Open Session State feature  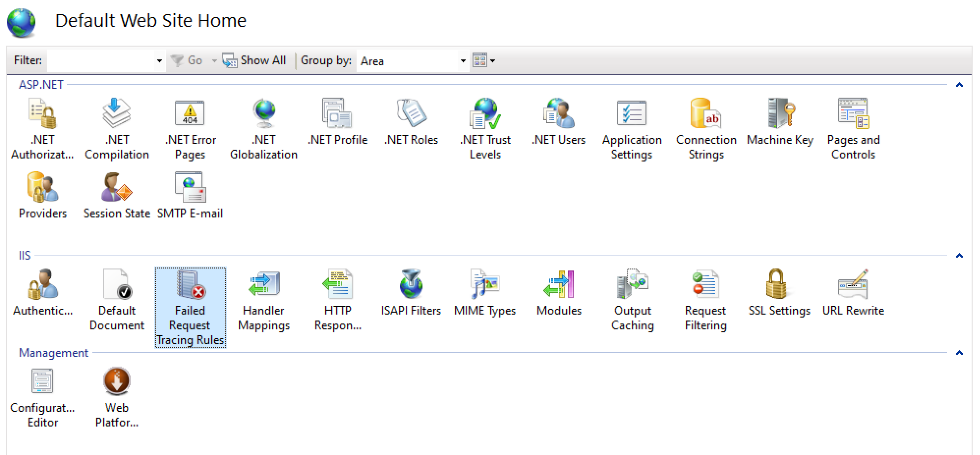tap(116, 195)
